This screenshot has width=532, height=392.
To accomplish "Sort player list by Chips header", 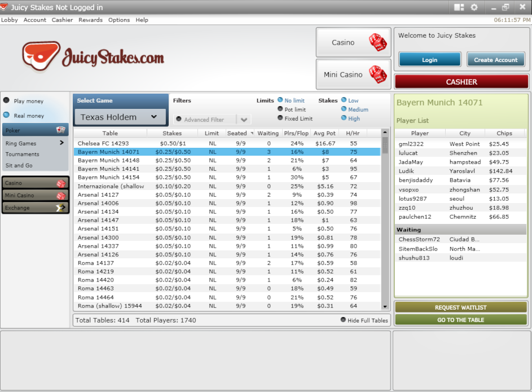I will [504, 133].
